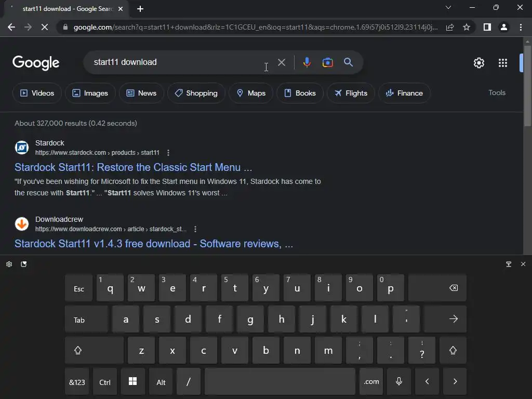Go back with the browser back arrow

tap(11, 27)
